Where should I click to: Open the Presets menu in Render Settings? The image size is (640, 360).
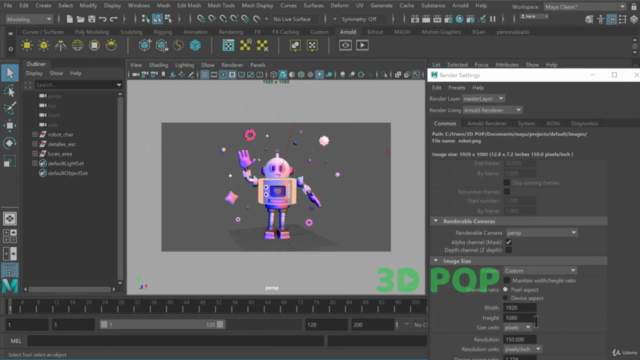[456, 88]
